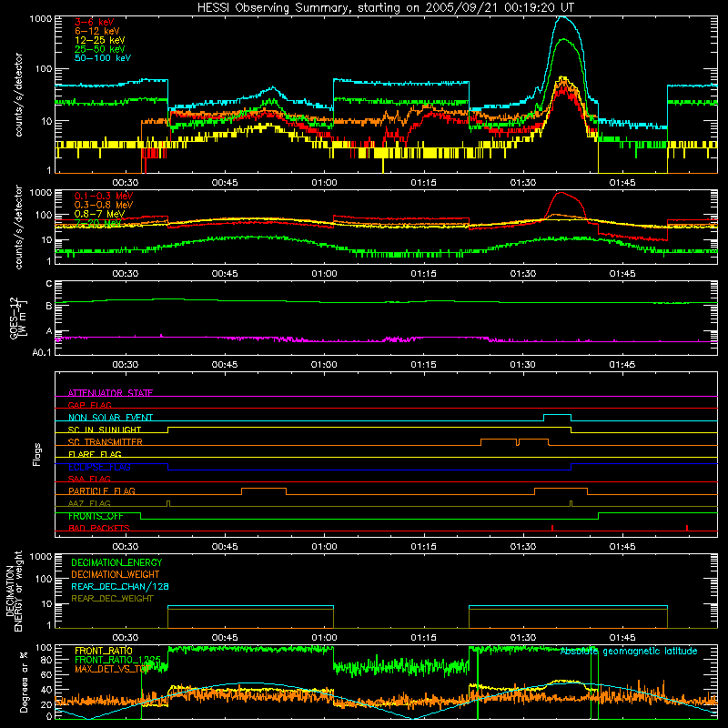Click the REAR_DEC_CHAN/128 legend label

[x=120, y=586]
